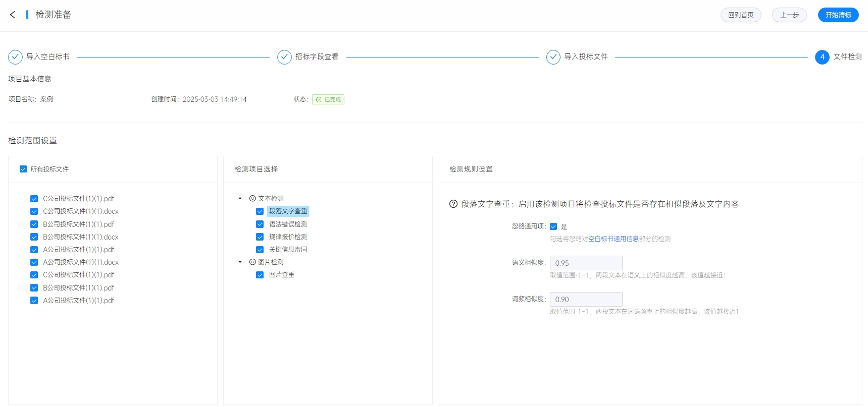
Task: Click the 文本检测 tree node label
Action: click(x=271, y=198)
